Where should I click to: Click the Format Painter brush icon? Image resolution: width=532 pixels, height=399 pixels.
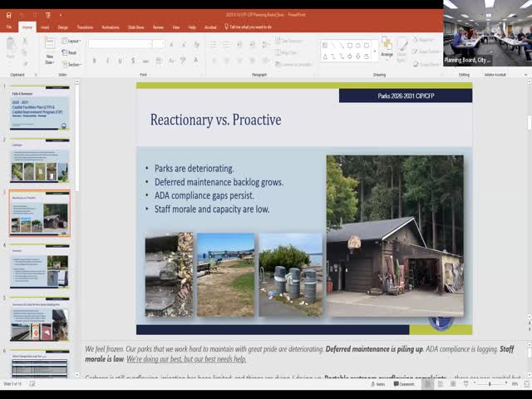(24, 63)
